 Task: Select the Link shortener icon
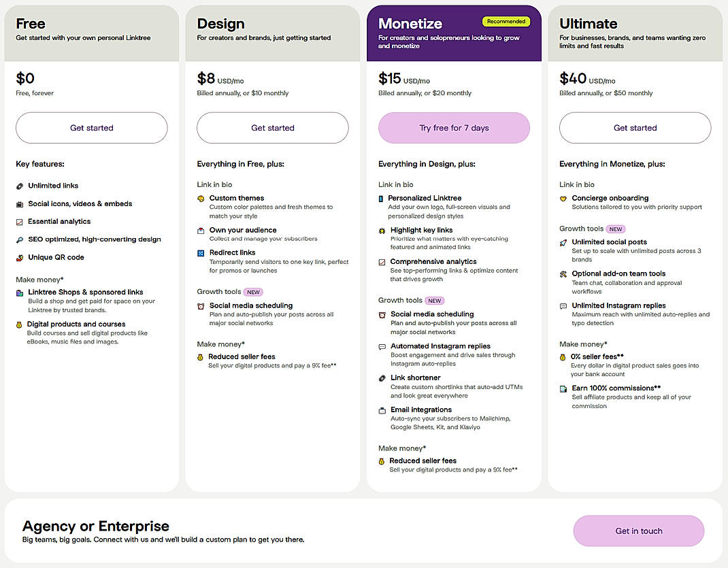pyautogui.click(x=382, y=378)
